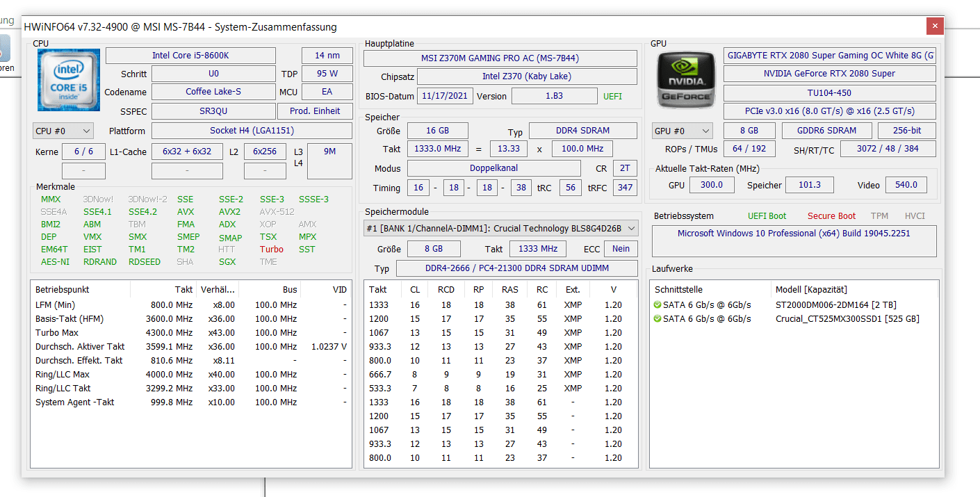Click the green status icon for ST2000DM006 drive
Viewport: 980px width, 497px height.
tap(658, 304)
